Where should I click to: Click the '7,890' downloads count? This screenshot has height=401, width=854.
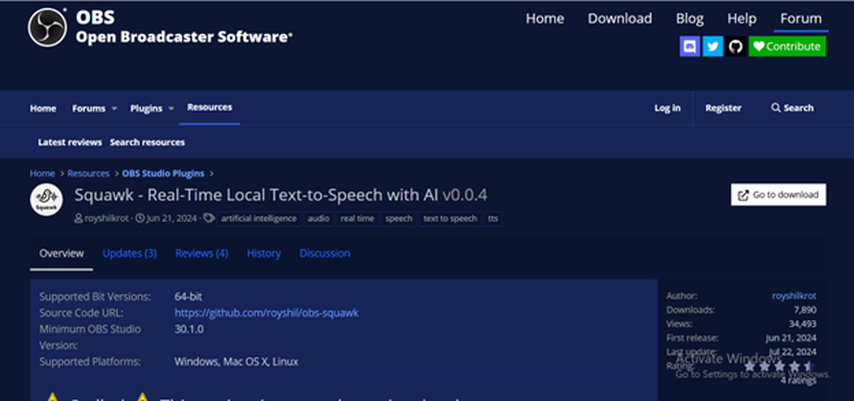[804, 310]
